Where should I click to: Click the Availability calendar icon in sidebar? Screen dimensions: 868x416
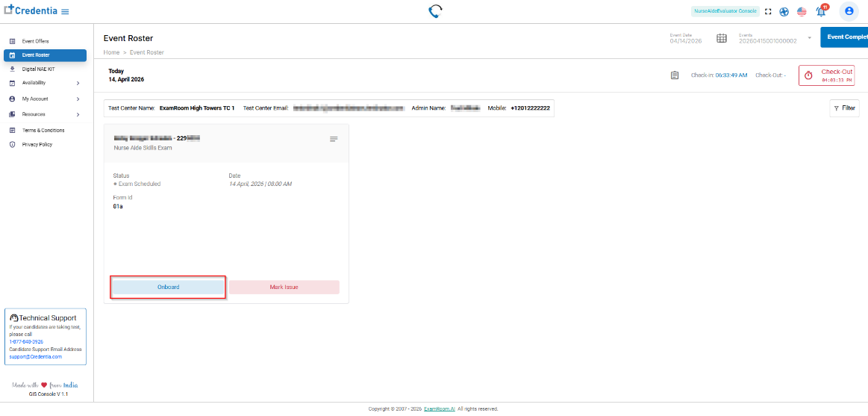[12, 83]
